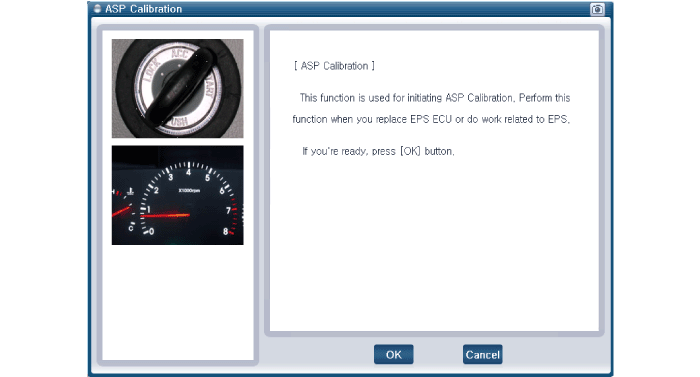The width and height of the screenshot is (700, 377).
Task: Click the camera screenshot icon in title bar
Action: pos(597,9)
